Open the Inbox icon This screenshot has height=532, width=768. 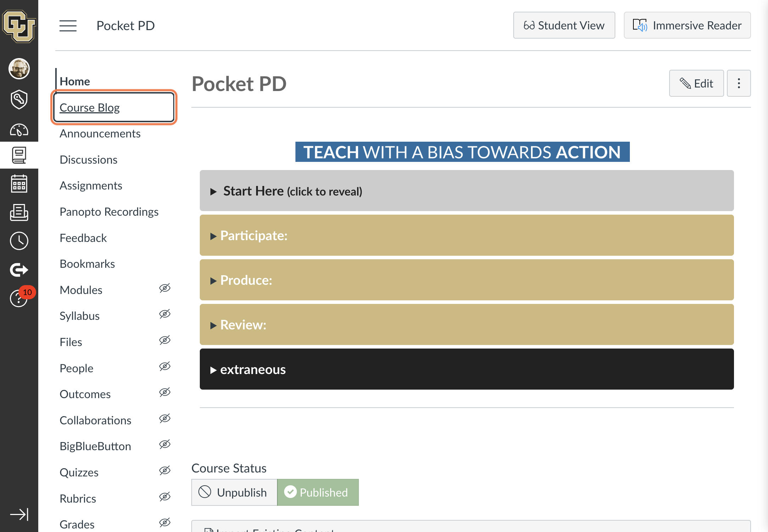(19, 213)
